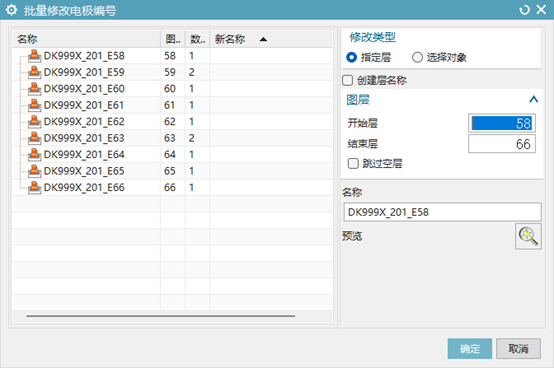Screen dimensions: 554x368
Task: Select row text DK999X_201_E59
Action: 84,72
